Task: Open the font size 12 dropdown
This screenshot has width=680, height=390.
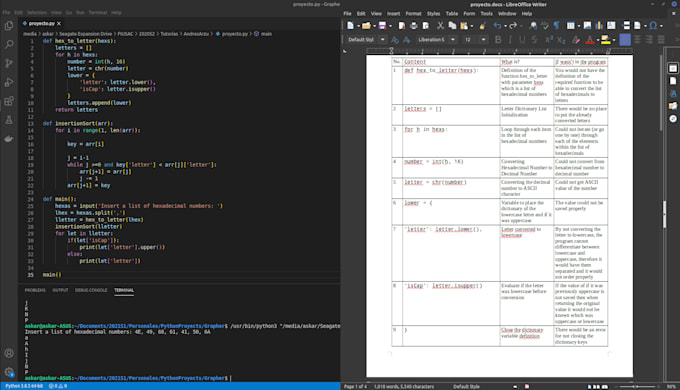Action: click(x=483, y=40)
